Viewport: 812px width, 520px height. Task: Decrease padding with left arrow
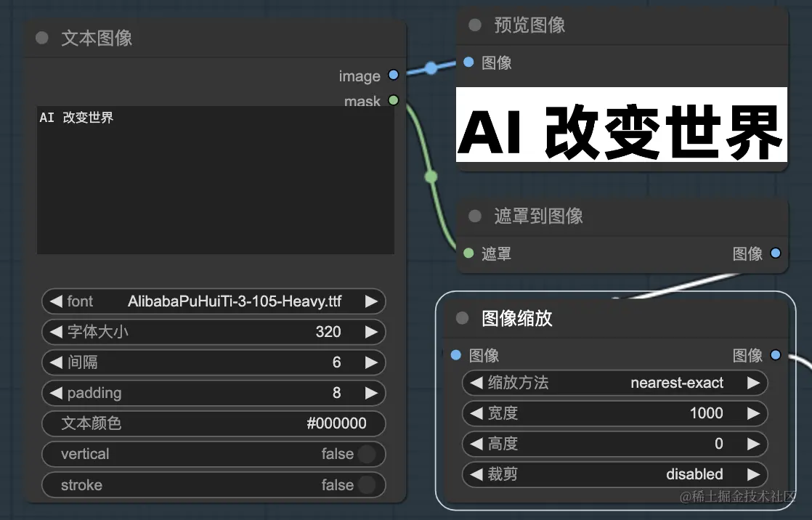click(x=56, y=393)
